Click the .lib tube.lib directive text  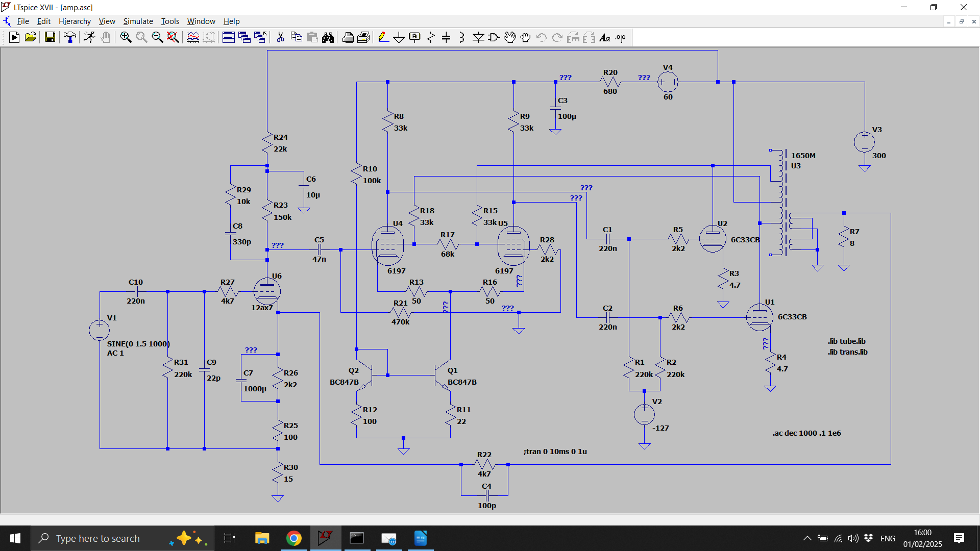846,341
